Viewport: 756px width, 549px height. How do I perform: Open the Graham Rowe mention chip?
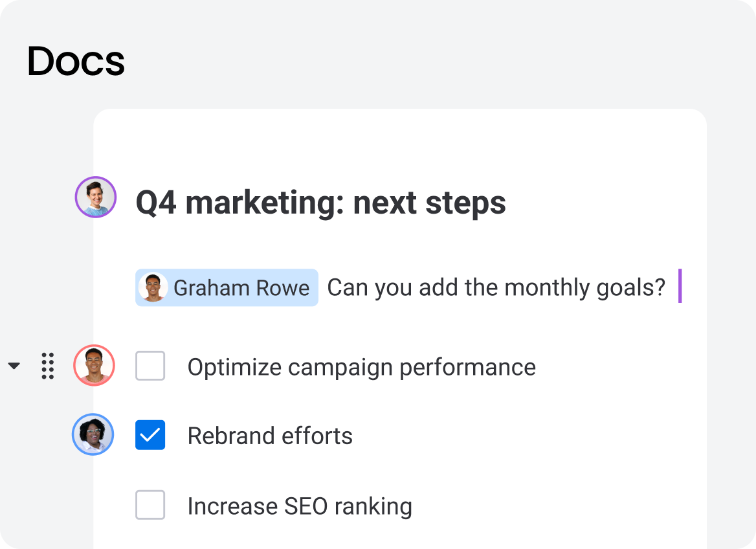point(227,287)
